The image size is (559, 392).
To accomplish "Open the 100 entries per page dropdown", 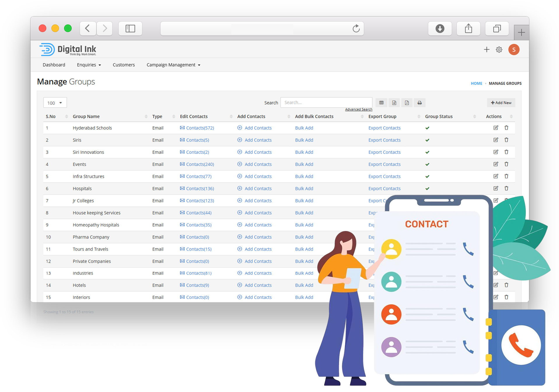I will (x=55, y=103).
